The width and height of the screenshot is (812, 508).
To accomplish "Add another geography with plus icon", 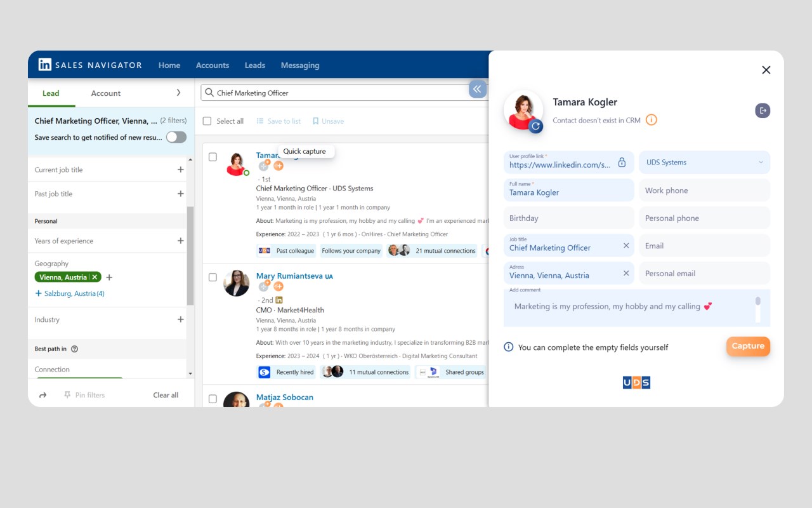I will click(109, 277).
